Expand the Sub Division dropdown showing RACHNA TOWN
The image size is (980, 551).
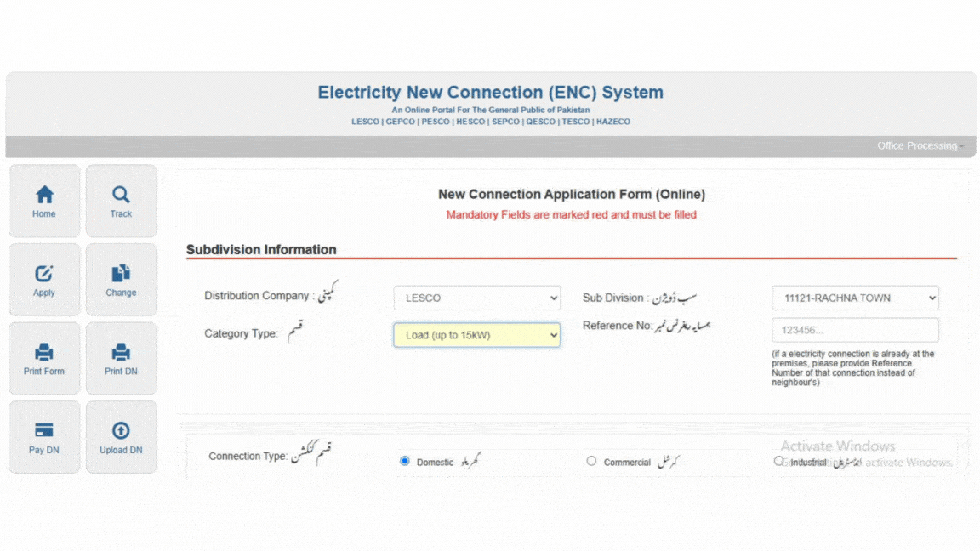coord(854,298)
